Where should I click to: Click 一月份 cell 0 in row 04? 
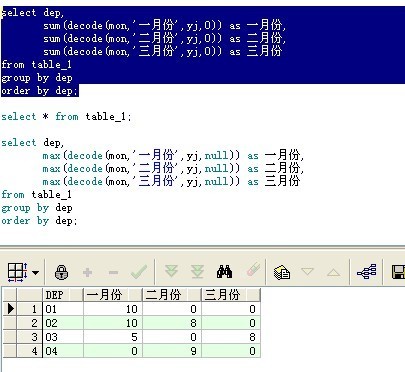(x=113, y=351)
